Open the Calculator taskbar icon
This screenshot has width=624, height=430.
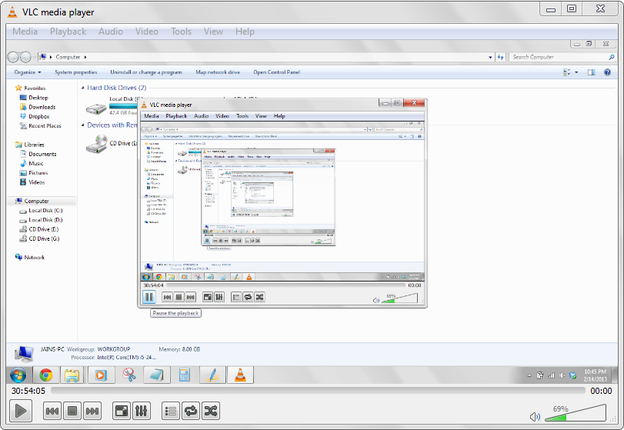[x=184, y=375]
